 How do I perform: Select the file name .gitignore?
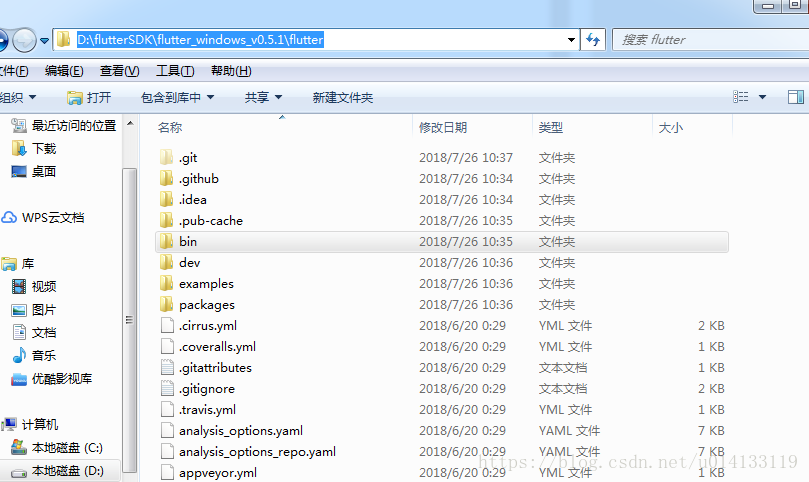[x=207, y=389]
